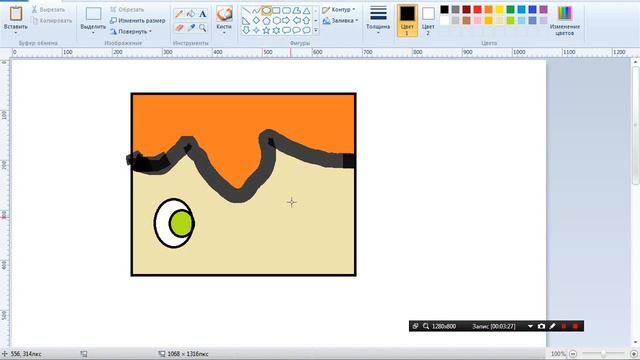Activate Цвет 2 color slot
Image resolution: width=640 pixels, height=360 pixels.
(428, 20)
